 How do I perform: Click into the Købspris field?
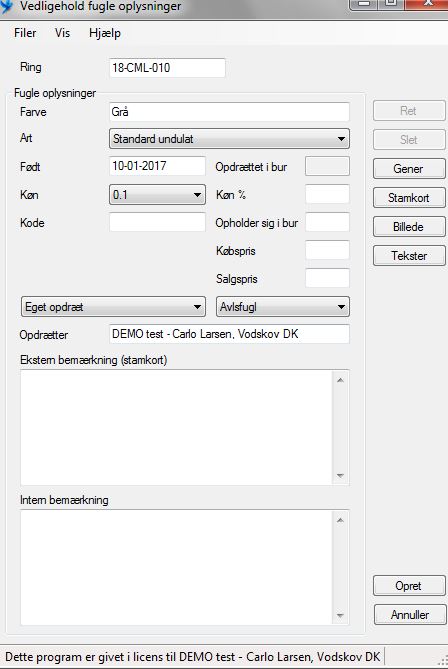click(x=327, y=250)
